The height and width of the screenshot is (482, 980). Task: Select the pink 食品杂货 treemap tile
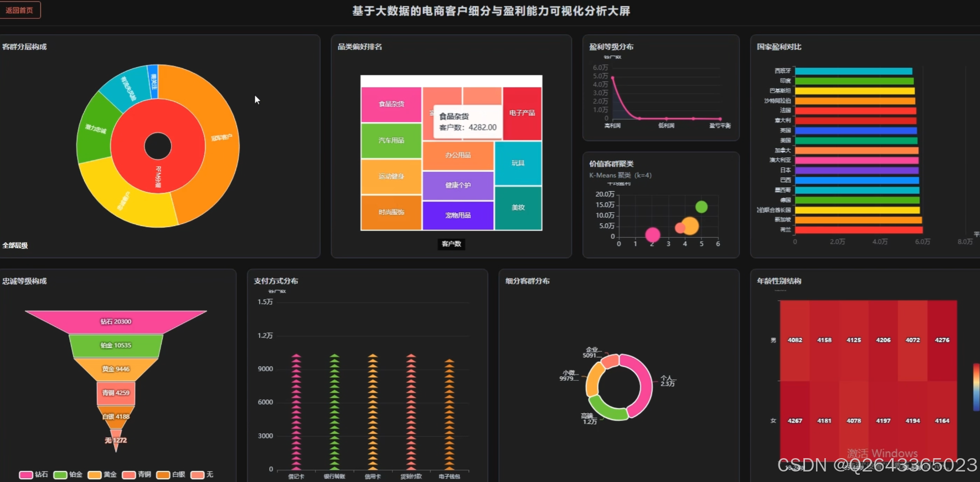click(x=391, y=104)
